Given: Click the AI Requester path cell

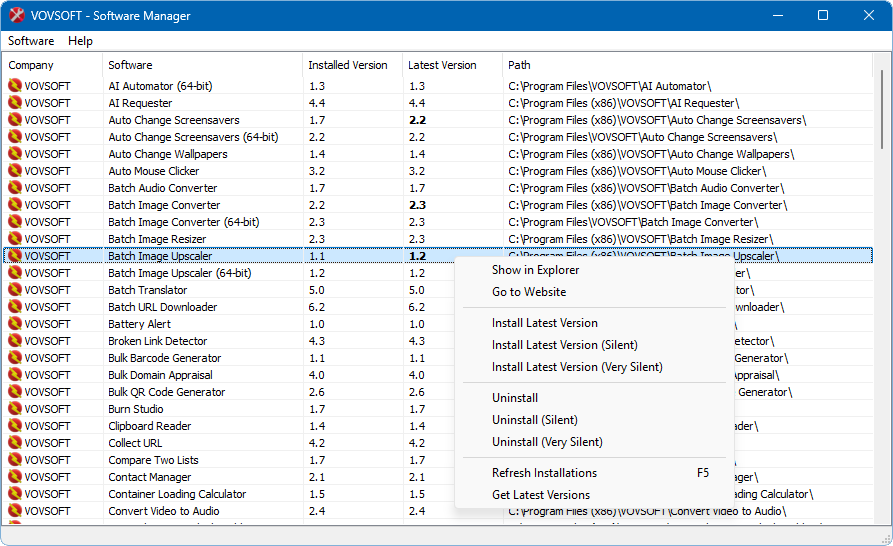Looking at the screenshot, I should (624, 103).
